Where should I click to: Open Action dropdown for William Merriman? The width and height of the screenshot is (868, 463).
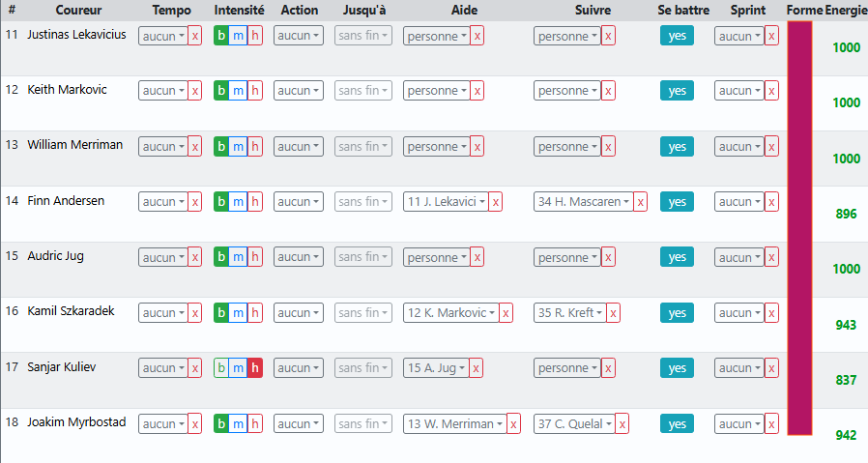click(x=298, y=147)
